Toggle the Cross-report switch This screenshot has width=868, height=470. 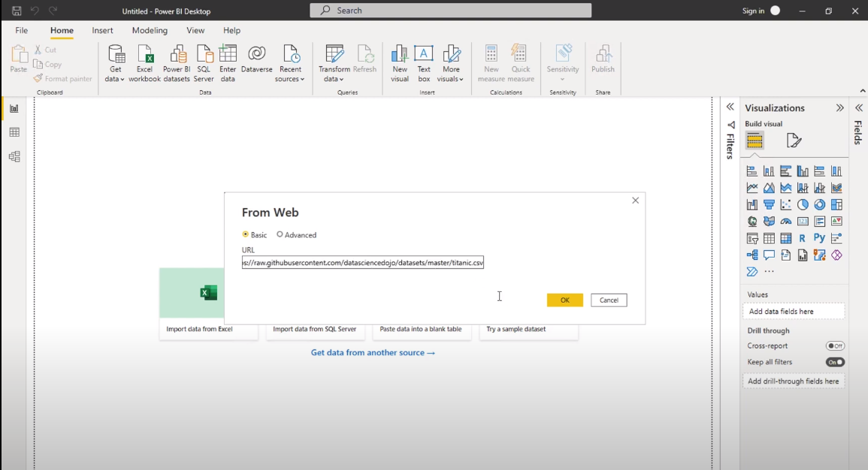point(835,345)
